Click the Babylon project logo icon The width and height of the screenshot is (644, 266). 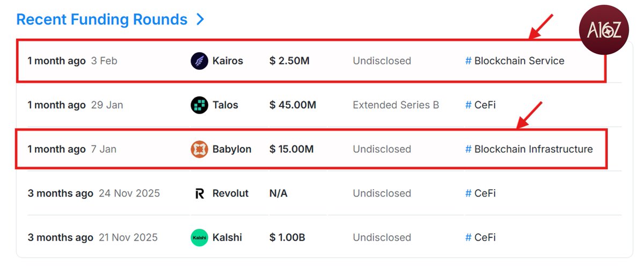coord(199,149)
